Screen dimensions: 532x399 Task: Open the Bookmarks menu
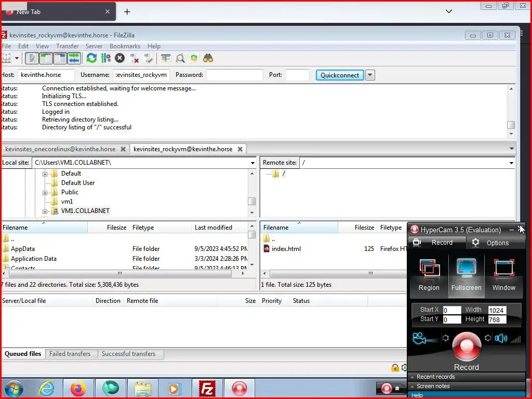point(125,46)
